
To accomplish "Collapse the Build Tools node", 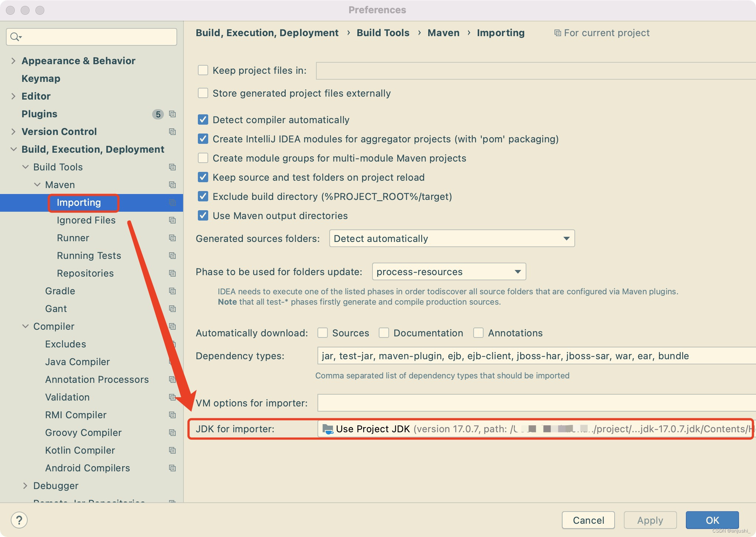I will (x=25, y=167).
